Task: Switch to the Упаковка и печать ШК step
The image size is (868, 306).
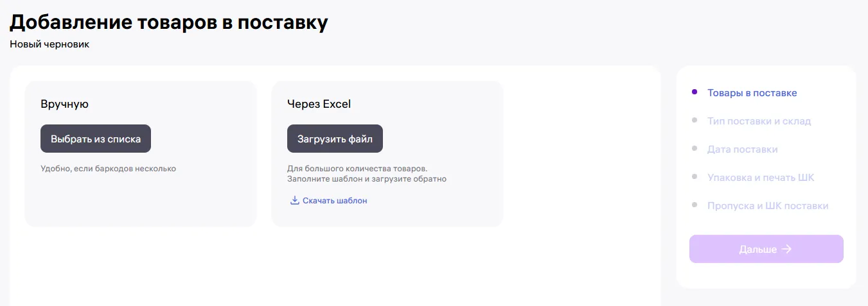Action: pyautogui.click(x=761, y=178)
